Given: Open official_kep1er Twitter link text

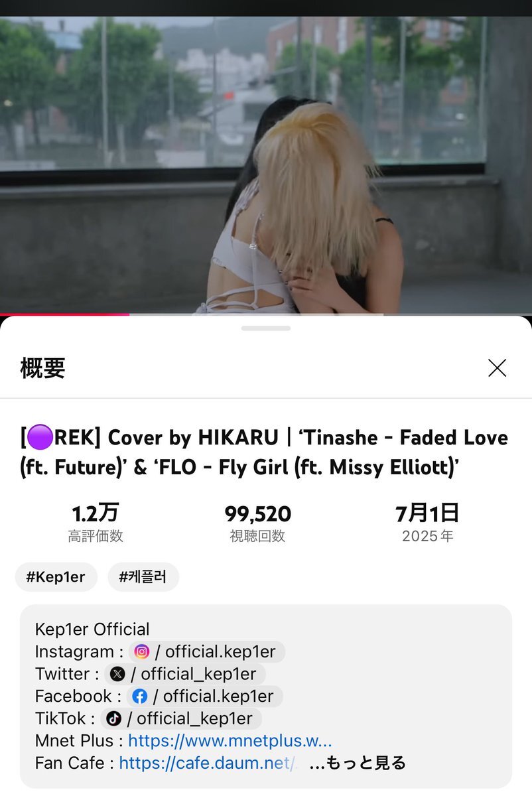Looking at the screenshot, I should point(198,674).
